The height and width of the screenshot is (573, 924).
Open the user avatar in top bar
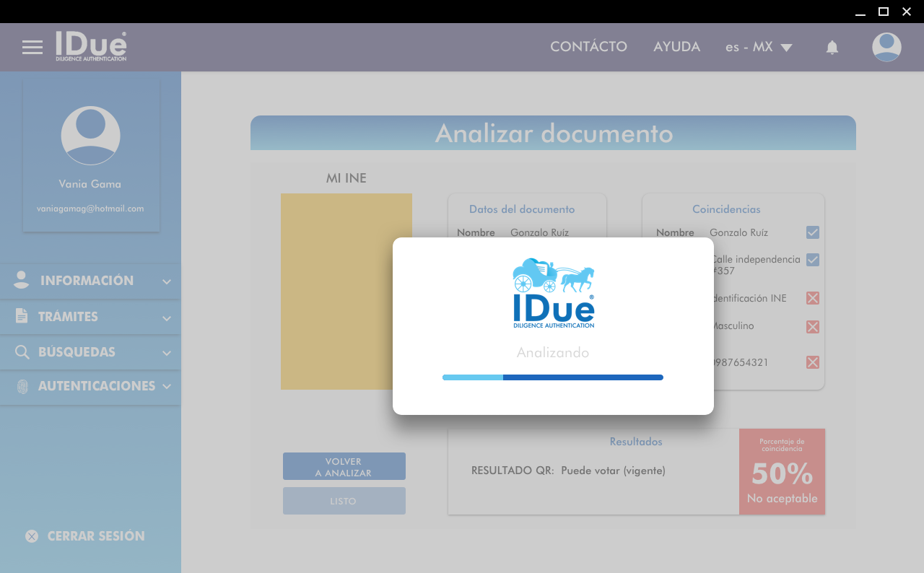click(x=886, y=48)
